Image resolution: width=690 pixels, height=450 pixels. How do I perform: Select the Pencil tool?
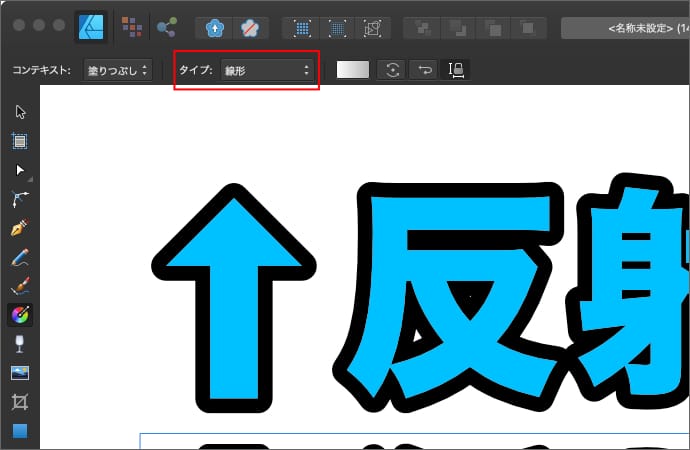pyautogui.click(x=20, y=257)
